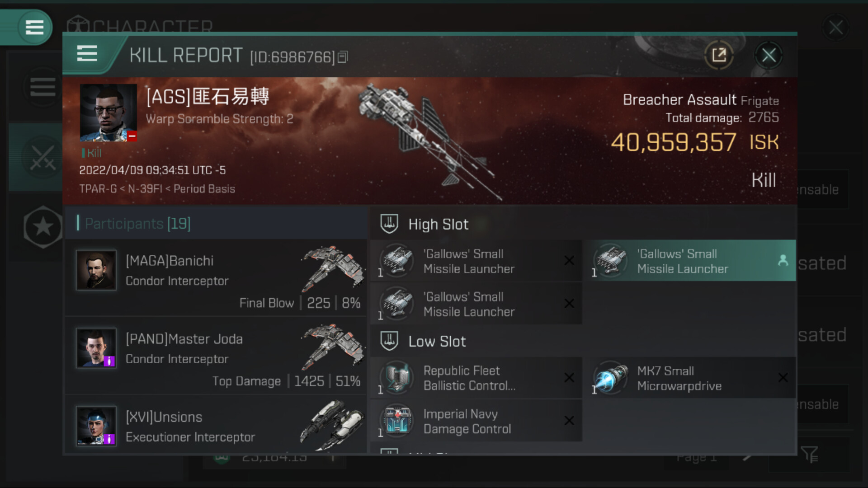
Task: Copy the kill report ID
Action: coord(342,57)
